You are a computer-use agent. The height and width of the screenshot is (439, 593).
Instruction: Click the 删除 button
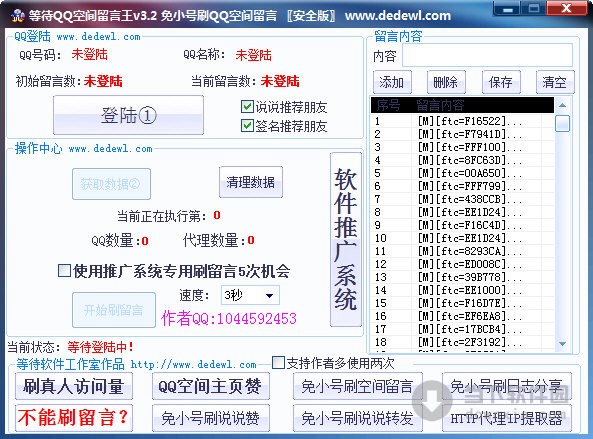(446, 82)
